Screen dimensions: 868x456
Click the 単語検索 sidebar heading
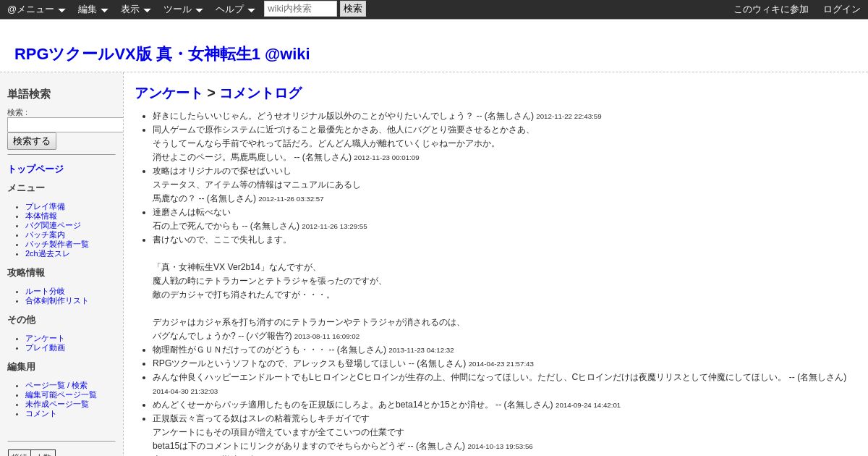[x=29, y=94]
